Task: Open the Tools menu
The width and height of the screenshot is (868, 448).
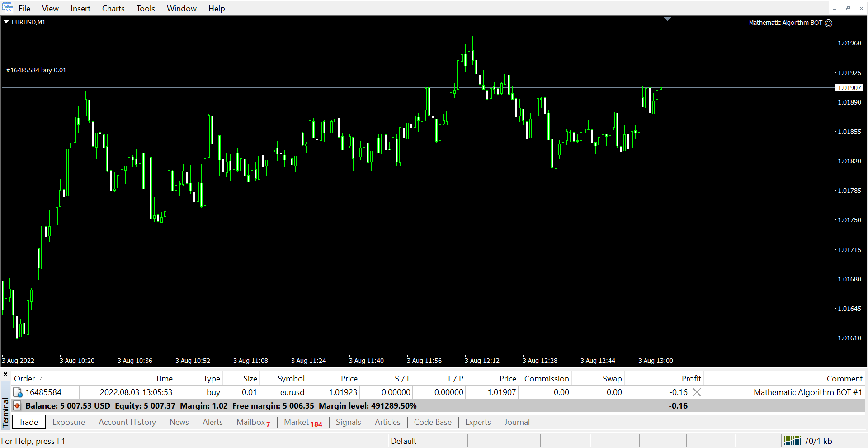Action: click(x=146, y=9)
